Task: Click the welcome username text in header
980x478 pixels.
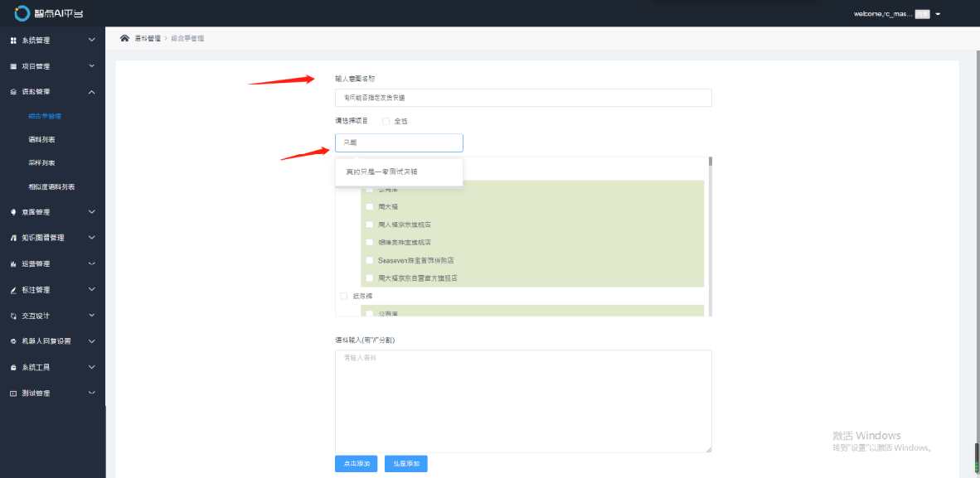Action: pos(883,14)
